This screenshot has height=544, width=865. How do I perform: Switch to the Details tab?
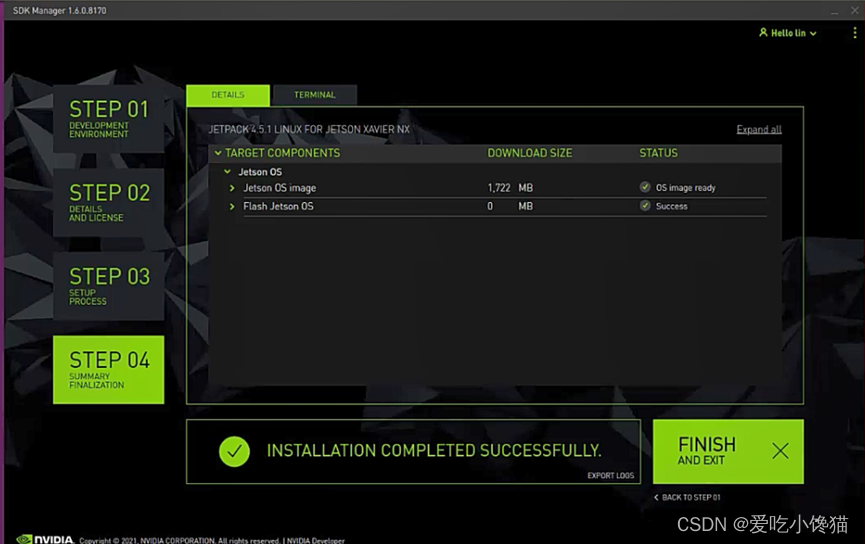(228, 95)
